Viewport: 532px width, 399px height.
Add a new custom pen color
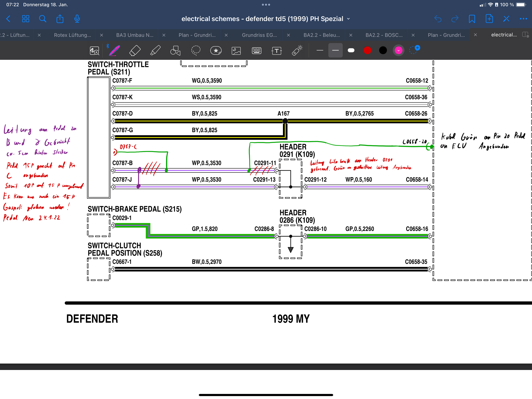tap(414, 49)
